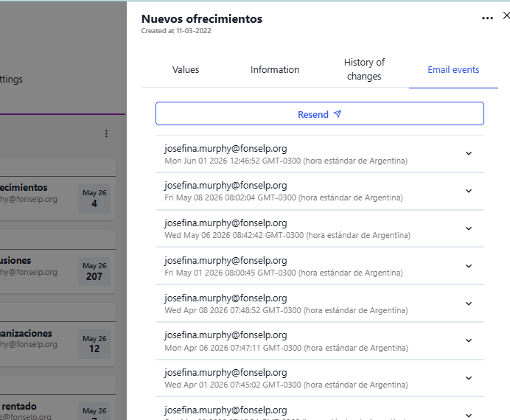The width and height of the screenshot is (510, 420).
Task: Expand the Fri May 01 2026 email event
Action: [x=469, y=266]
